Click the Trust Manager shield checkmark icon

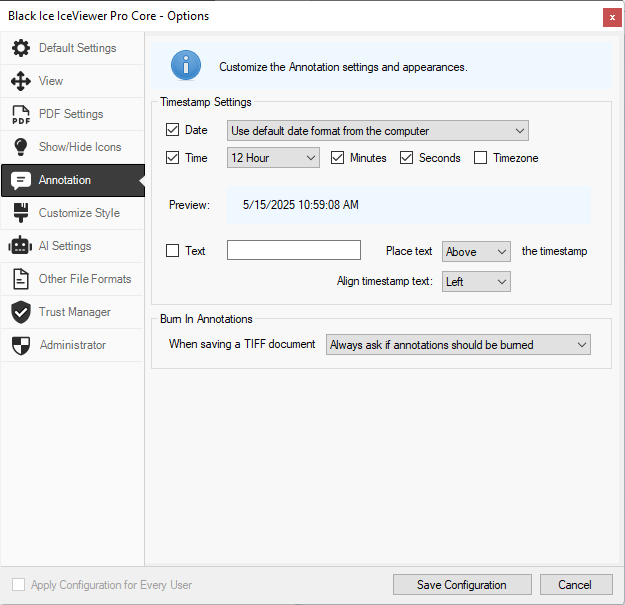click(x=21, y=312)
